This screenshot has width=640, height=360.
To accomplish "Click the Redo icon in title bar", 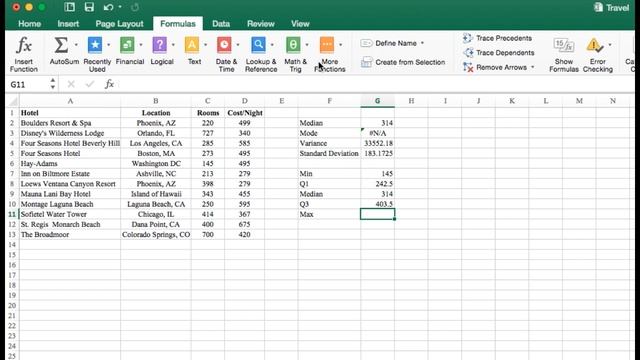I will click(x=135, y=7).
